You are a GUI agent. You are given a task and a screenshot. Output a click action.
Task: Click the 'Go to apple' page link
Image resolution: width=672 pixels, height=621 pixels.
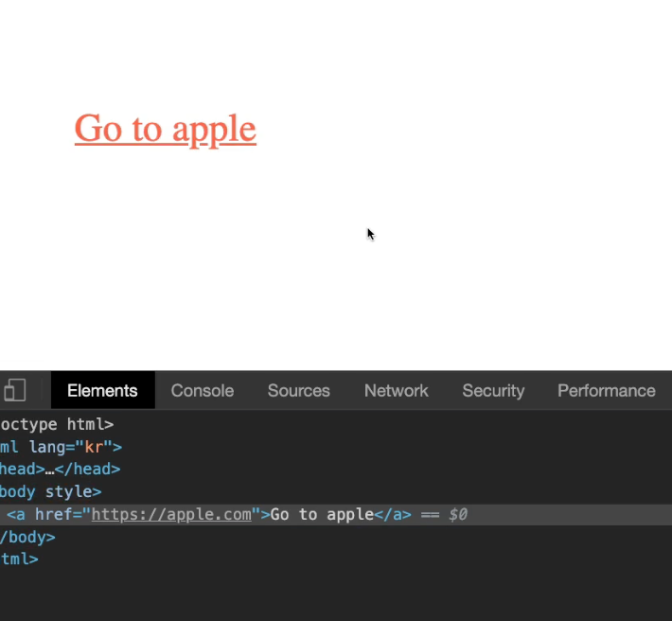pyautogui.click(x=166, y=129)
